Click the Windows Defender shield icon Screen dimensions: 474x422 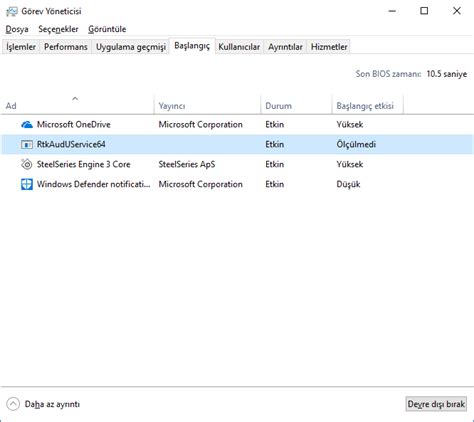pyautogui.click(x=27, y=184)
